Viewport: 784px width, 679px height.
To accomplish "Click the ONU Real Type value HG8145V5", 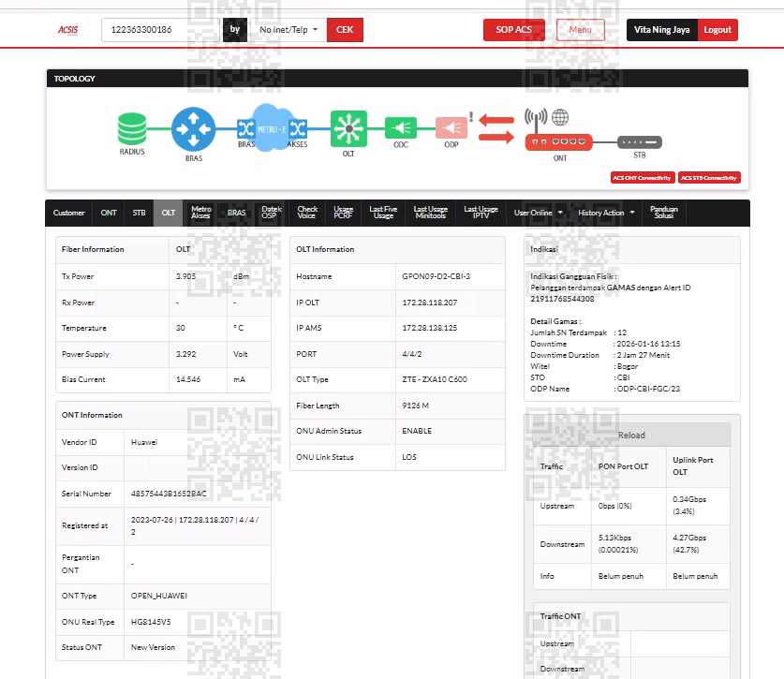I will click(151, 622).
